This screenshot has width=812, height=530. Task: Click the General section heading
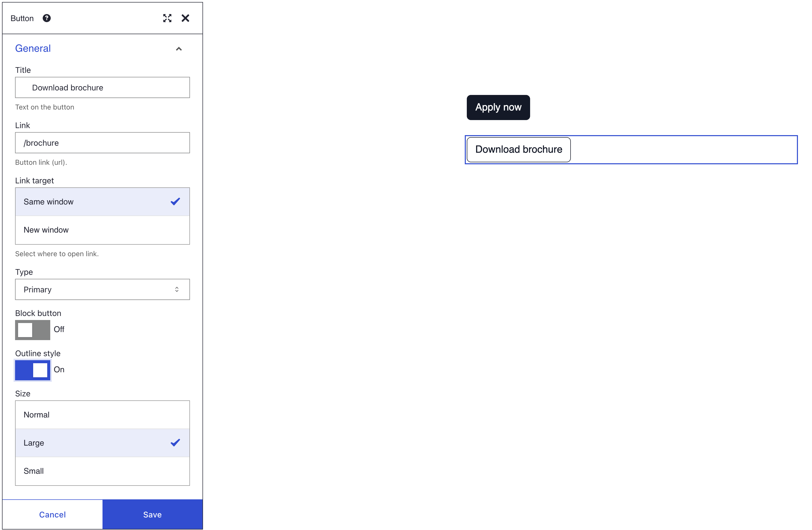[x=33, y=48]
